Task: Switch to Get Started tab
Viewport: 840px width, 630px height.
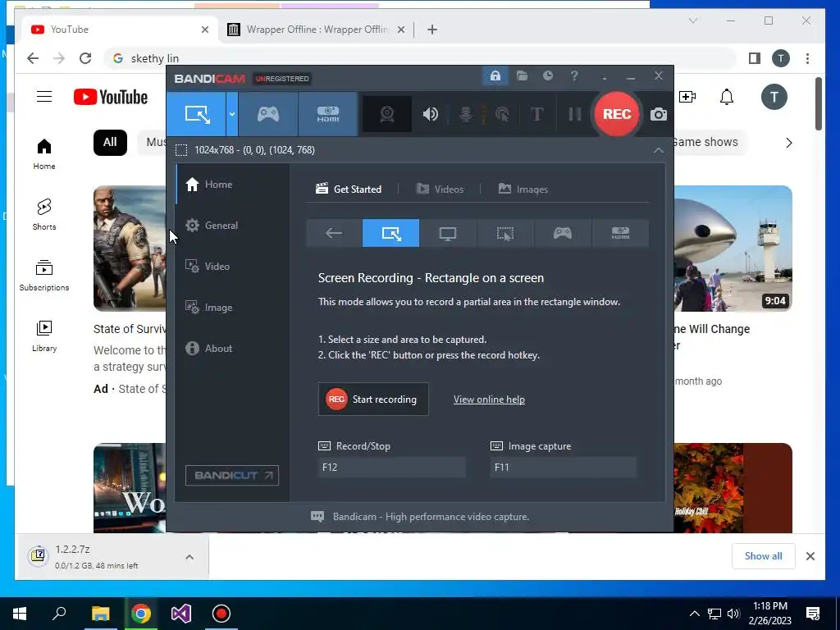Action: [349, 189]
